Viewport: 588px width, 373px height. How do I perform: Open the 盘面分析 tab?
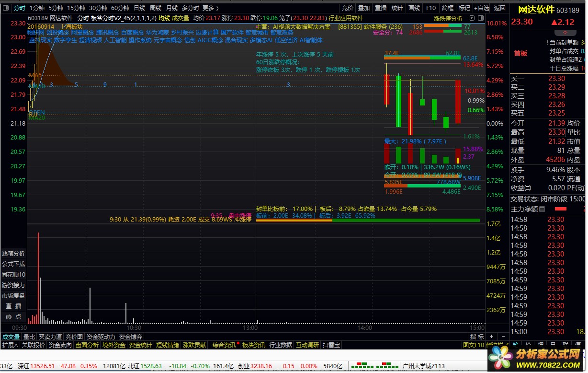click(87, 345)
